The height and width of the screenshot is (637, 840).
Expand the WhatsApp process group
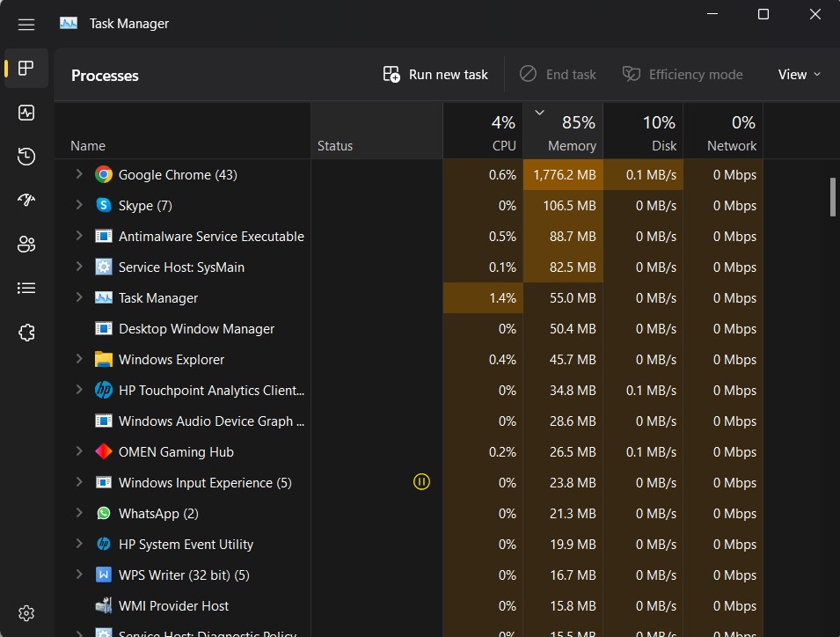(77, 513)
